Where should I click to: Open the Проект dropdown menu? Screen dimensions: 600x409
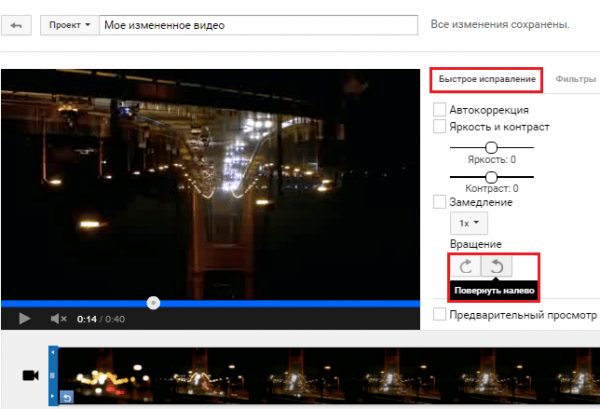point(70,25)
